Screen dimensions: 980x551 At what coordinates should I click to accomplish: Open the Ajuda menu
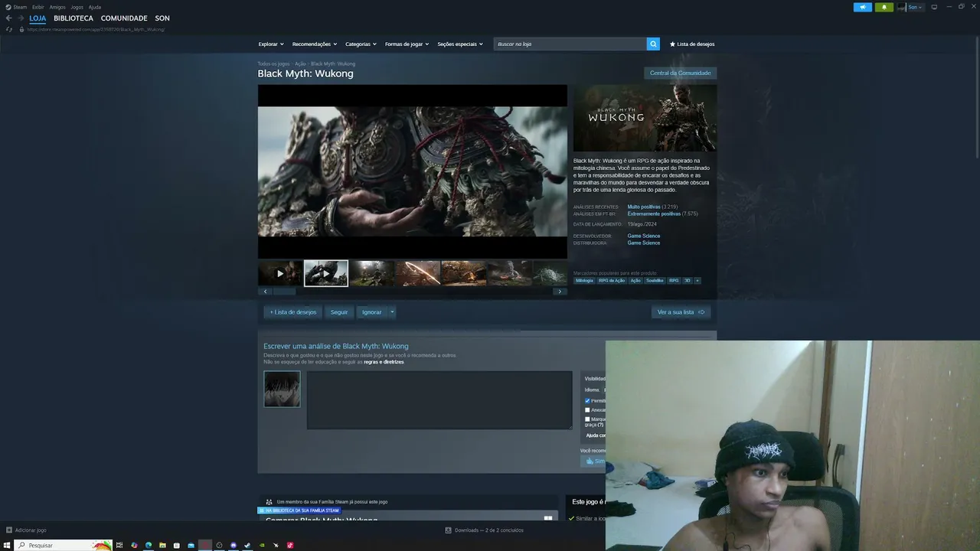tap(95, 7)
